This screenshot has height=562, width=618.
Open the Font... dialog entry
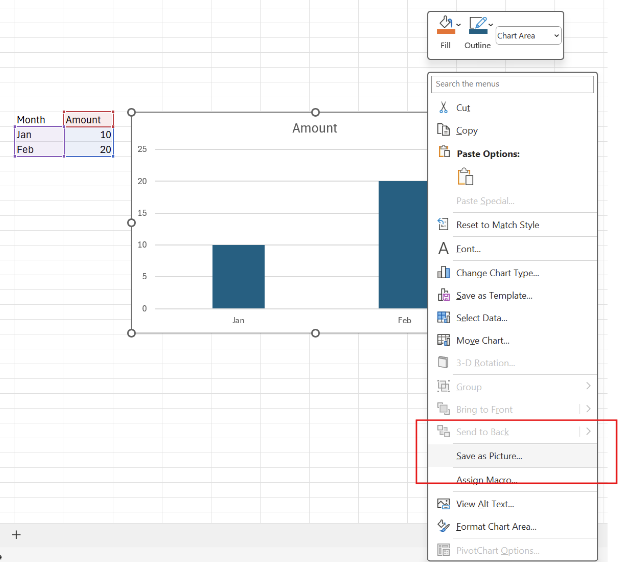(469, 249)
